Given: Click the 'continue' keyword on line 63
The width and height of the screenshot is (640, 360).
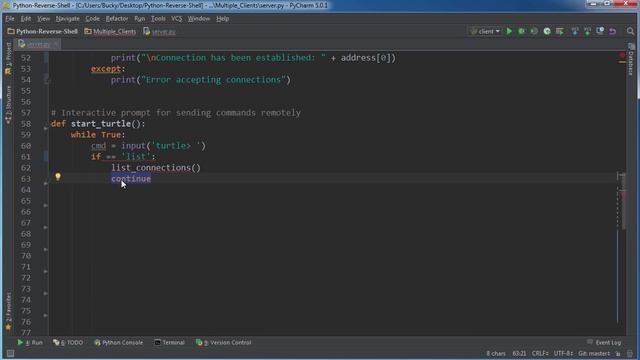Looking at the screenshot, I should pyautogui.click(x=131, y=179).
